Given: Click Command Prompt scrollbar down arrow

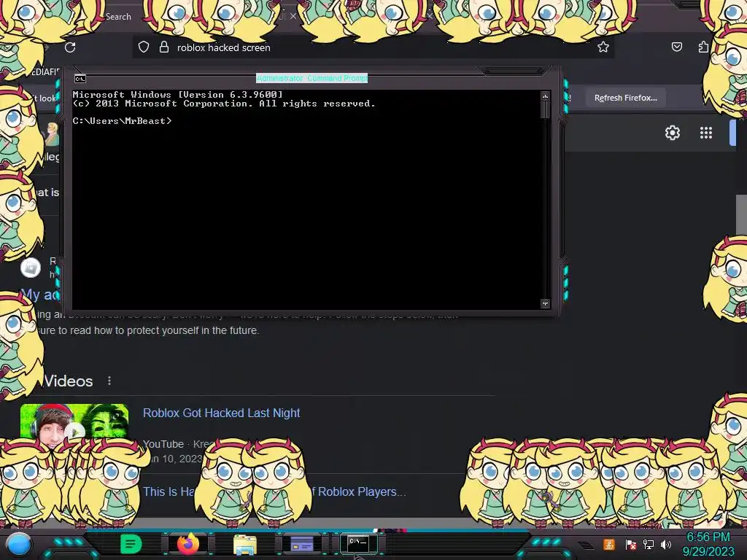Looking at the screenshot, I should [545, 303].
